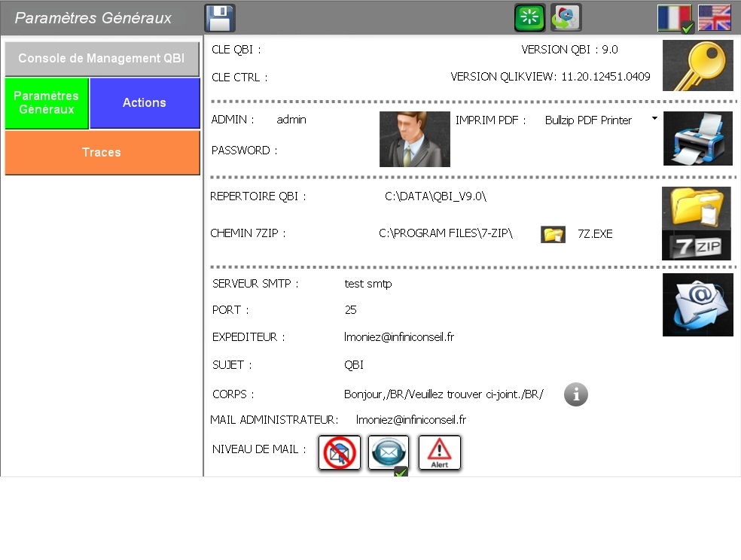Viewport: 741px width, 560px height.
Task: Click the SERVEUR SMTP label
Action: tap(255, 284)
